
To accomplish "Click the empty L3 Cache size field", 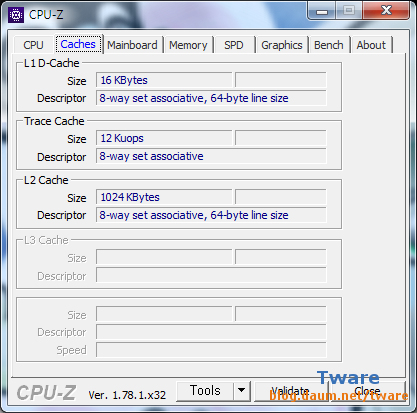I will (x=164, y=257).
